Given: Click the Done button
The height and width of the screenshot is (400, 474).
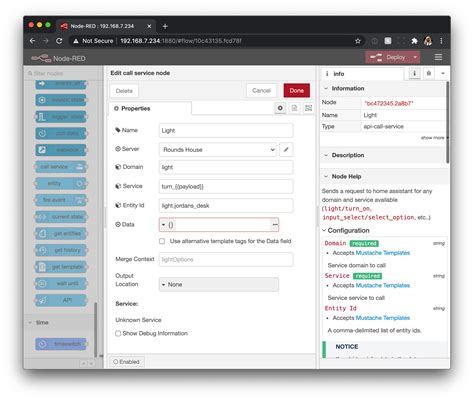Looking at the screenshot, I should coord(297,90).
